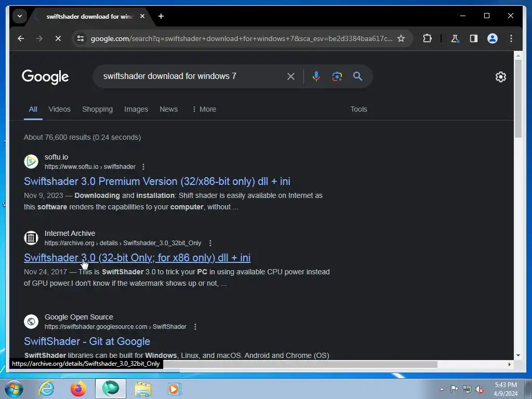Open Windows Explorer folder icon

coord(143,389)
